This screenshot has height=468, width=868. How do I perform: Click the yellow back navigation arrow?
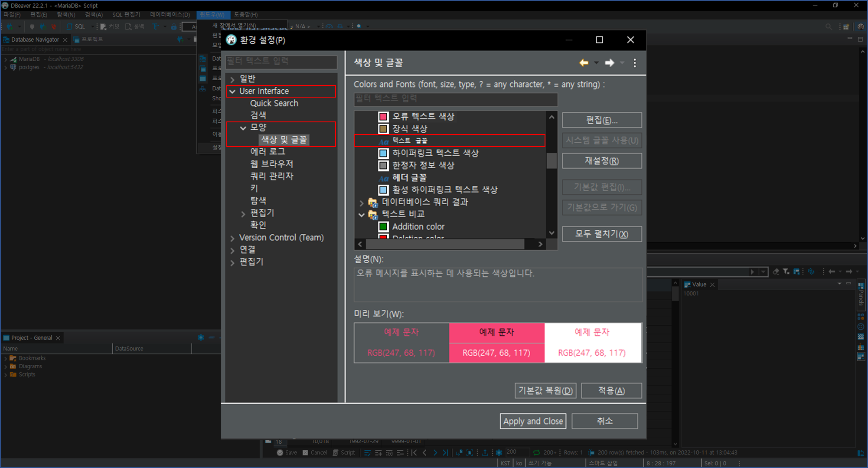tap(584, 63)
